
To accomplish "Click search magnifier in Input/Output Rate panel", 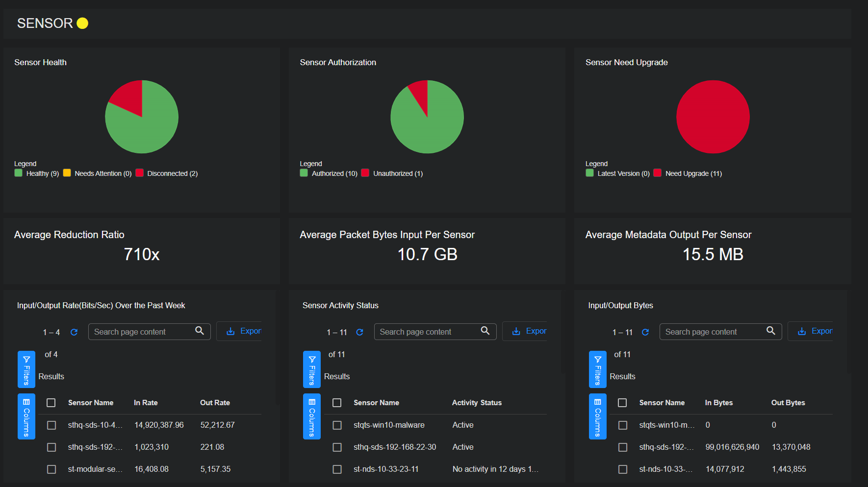I will click(x=200, y=331).
